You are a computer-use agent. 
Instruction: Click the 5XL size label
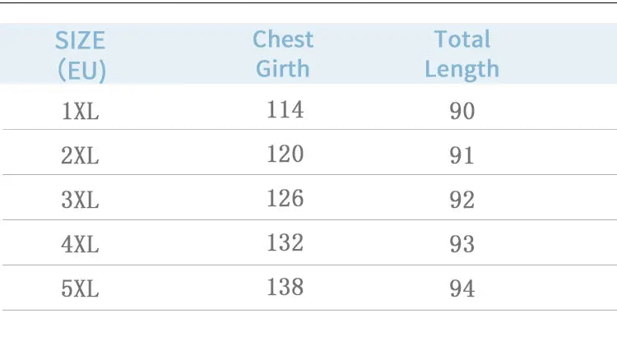tap(81, 288)
